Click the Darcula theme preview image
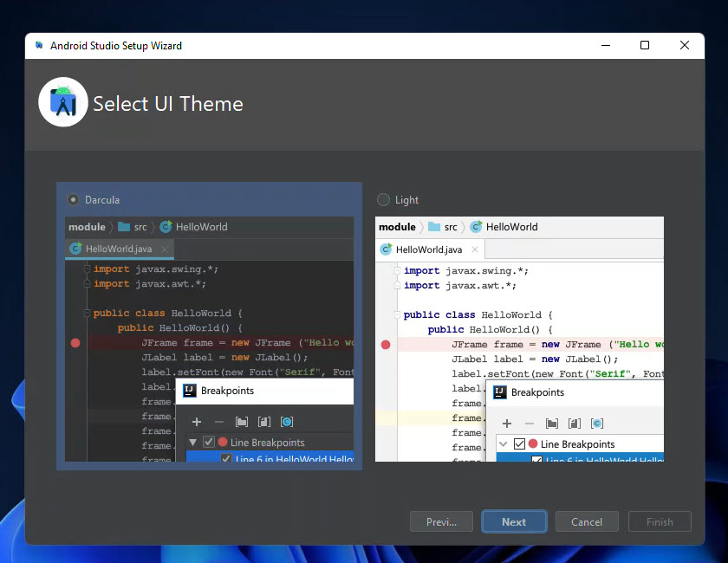 [210, 340]
